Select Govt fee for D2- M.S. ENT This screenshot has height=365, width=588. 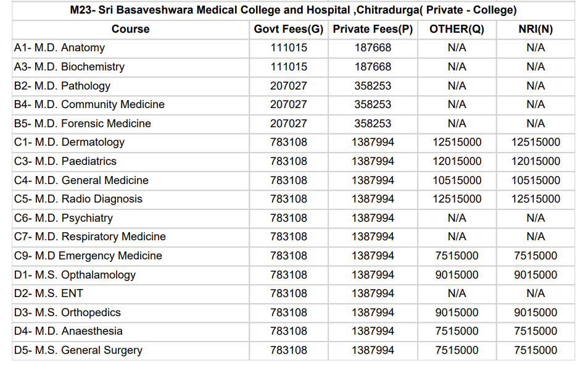tap(289, 293)
